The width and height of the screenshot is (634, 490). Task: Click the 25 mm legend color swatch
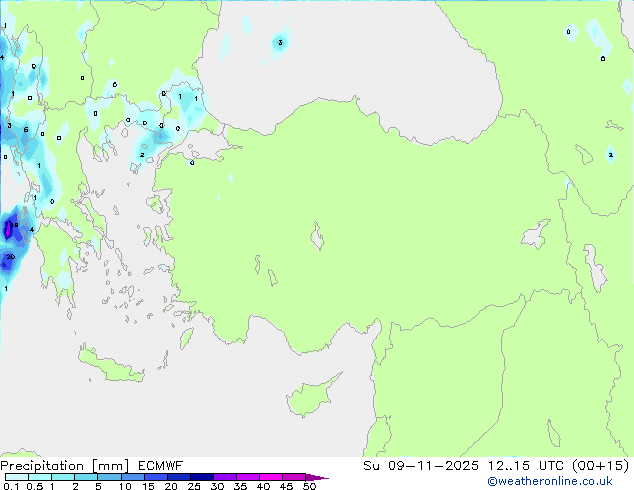pyautogui.click(x=201, y=477)
